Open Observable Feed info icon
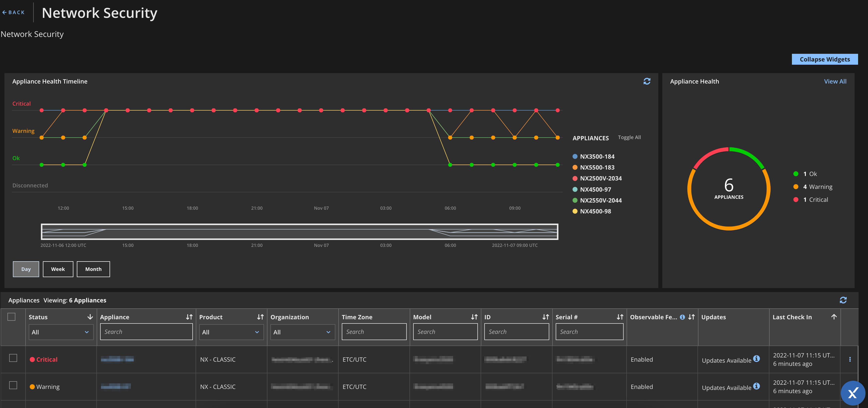 click(682, 317)
